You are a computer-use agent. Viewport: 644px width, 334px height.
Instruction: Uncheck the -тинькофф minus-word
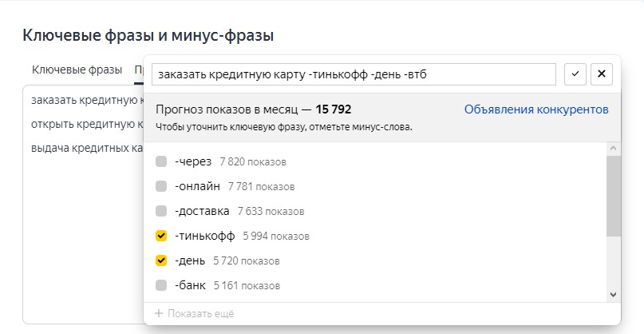click(161, 237)
